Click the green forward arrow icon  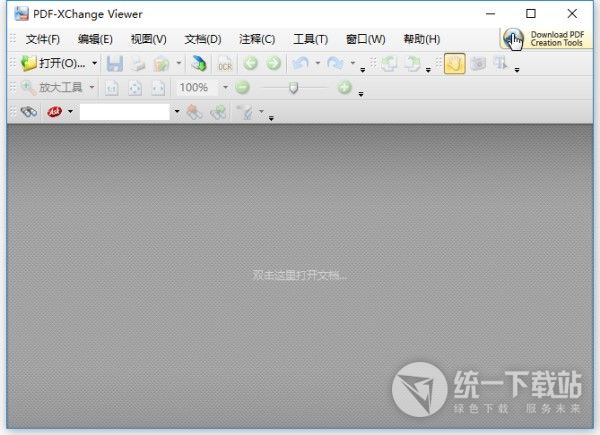pos(274,63)
